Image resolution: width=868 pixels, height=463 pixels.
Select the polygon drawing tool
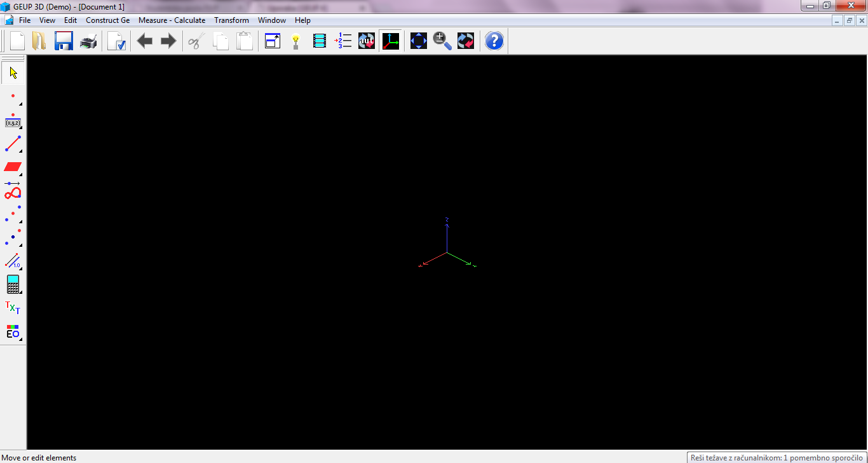(x=11, y=167)
